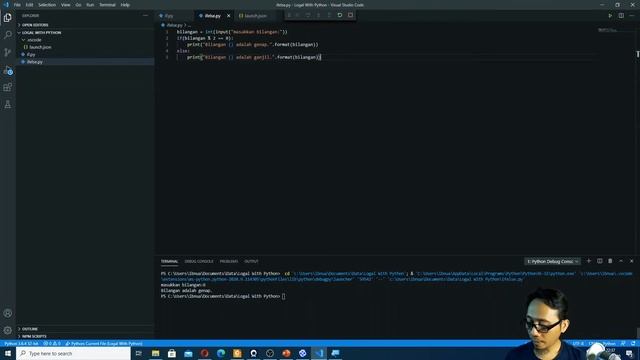The height and width of the screenshot is (360, 640).
Task: Open the Edit menu
Action: coord(29,5)
